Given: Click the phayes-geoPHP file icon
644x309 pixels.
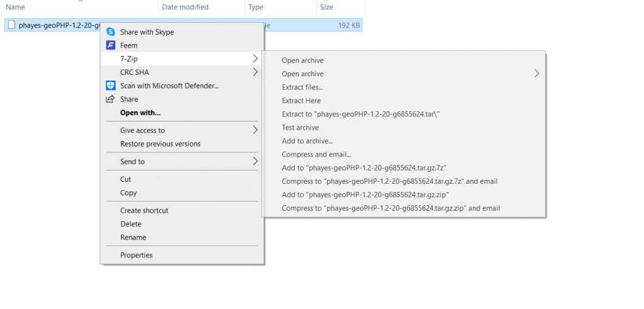Looking at the screenshot, I should click(11, 25).
